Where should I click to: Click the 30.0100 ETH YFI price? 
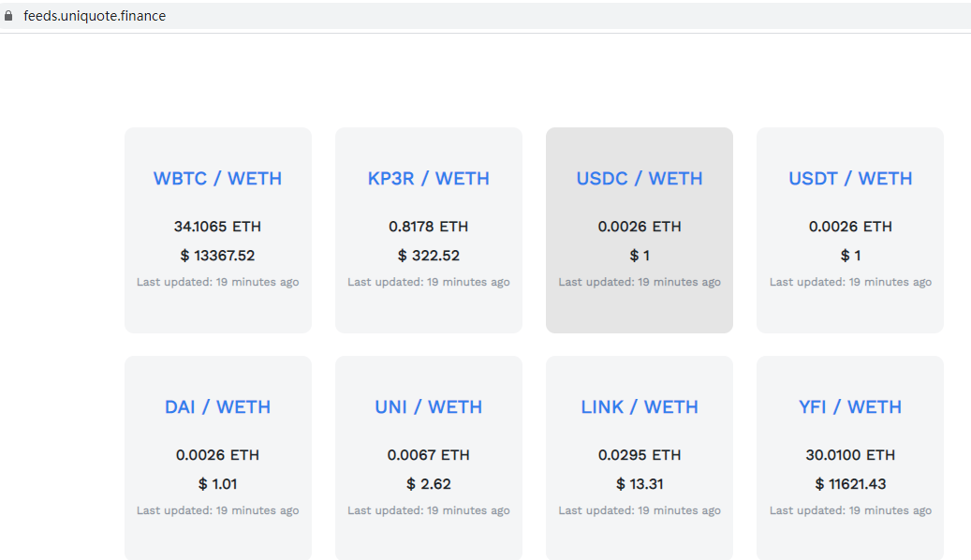pos(850,455)
